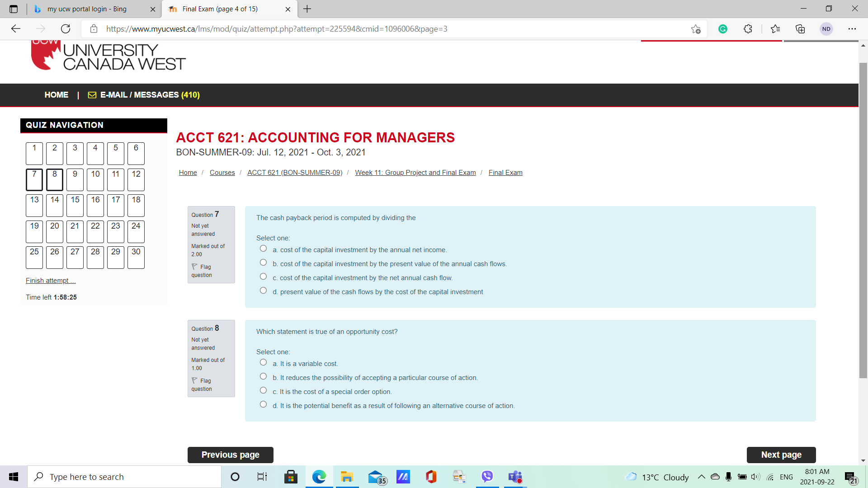This screenshot has width=868, height=488.
Task: Open the Favorites star list icon
Action: pyautogui.click(x=775, y=29)
